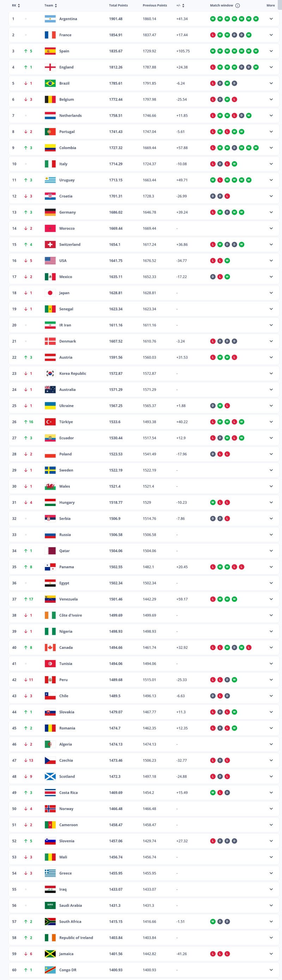Screen dimensions: 282x980
Task: Click the Japan flag icon
Action: pyautogui.click(x=50, y=293)
